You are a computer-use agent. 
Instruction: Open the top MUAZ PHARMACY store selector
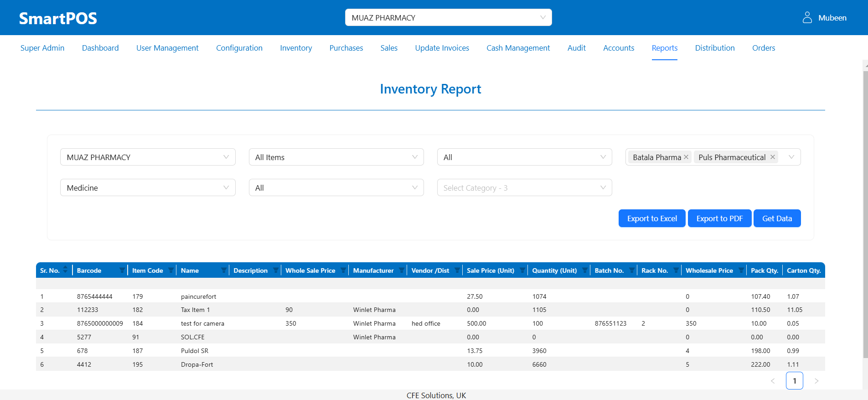pos(449,17)
